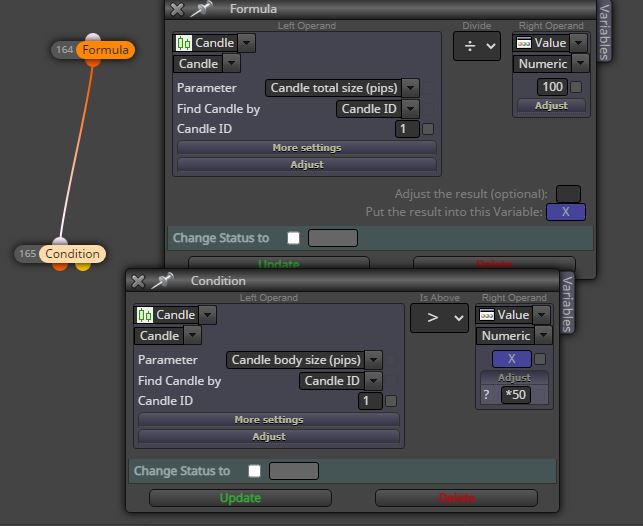The height and width of the screenshot is (526, 643).
Task: Open Condition Numeric type dropdown
Action: click(543, 336)
